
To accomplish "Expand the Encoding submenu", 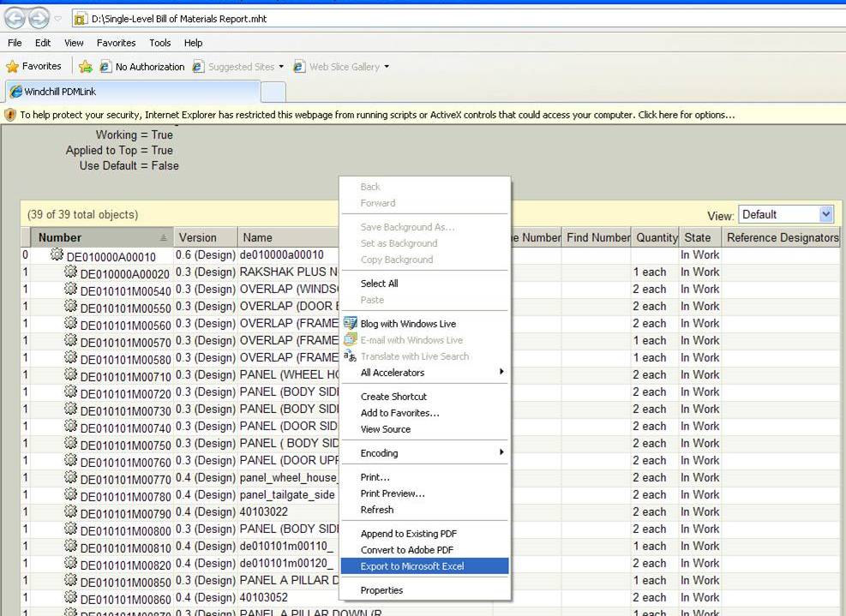I will [425, 453].
